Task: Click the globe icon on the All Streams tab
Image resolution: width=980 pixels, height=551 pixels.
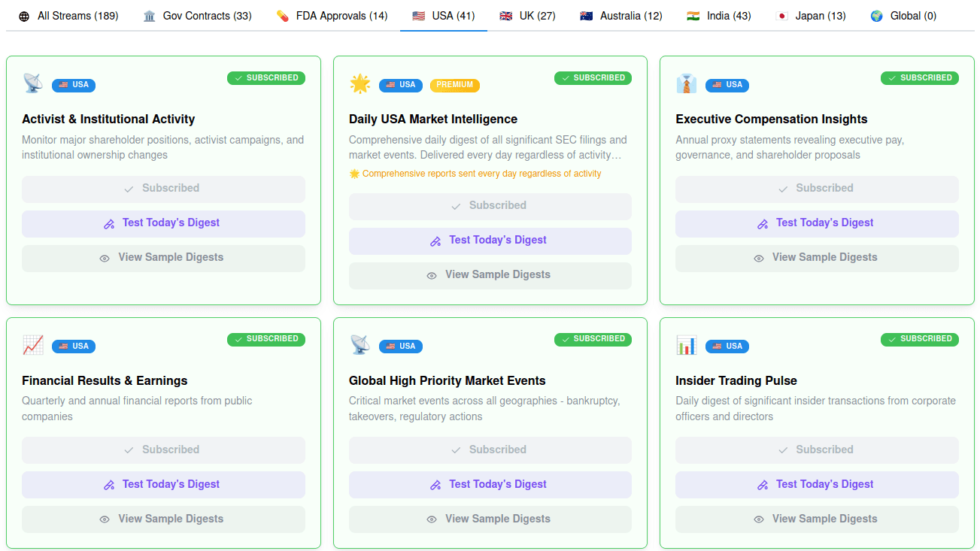Action: click(x=23, y=15)
